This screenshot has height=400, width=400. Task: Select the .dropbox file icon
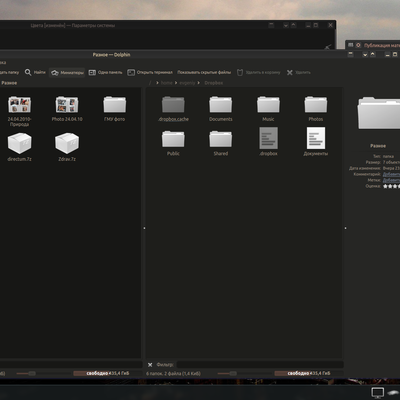click(x=268, y=138)
